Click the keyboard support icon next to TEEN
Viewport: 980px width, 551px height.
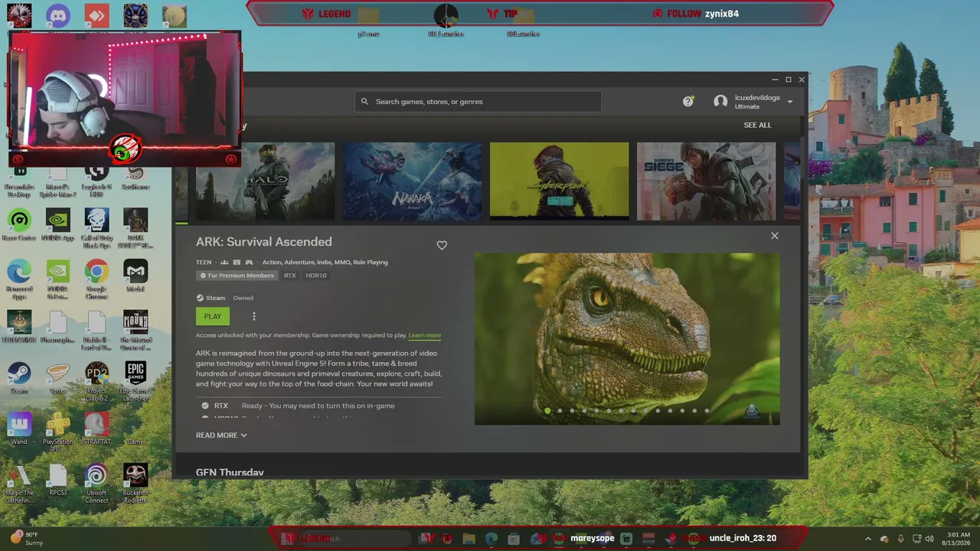(237, 262)
